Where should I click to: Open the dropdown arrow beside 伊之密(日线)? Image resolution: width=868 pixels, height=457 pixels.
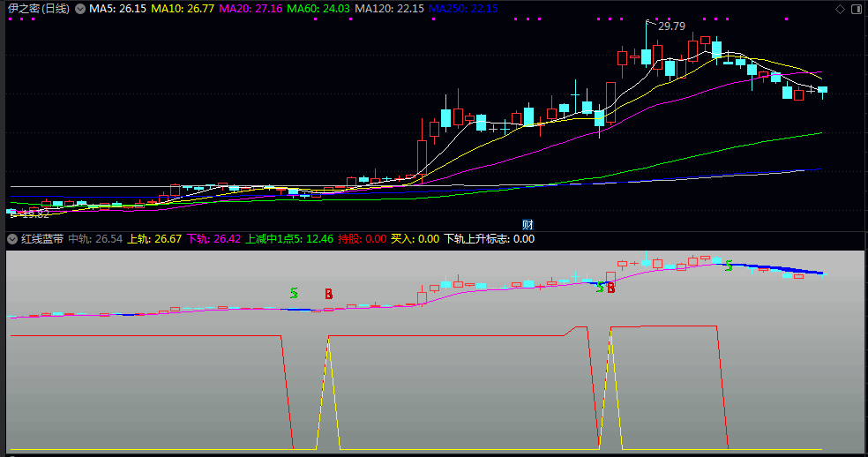[x=81, y=9]
